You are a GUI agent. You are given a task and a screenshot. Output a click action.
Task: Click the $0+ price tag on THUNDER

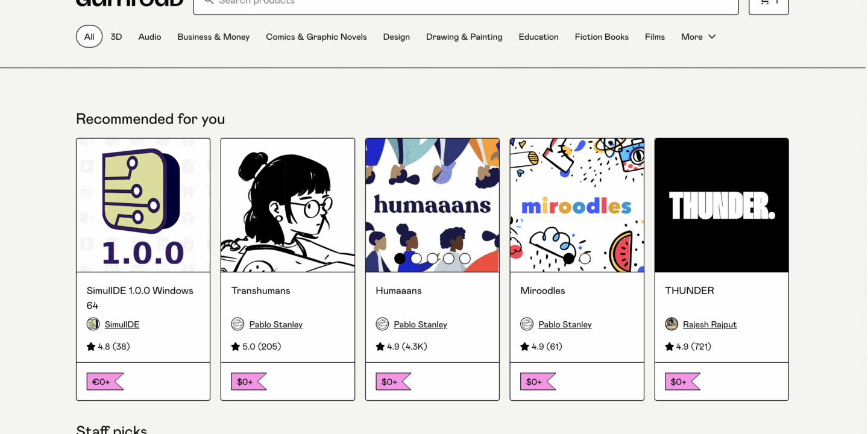[x=682, y=382]
